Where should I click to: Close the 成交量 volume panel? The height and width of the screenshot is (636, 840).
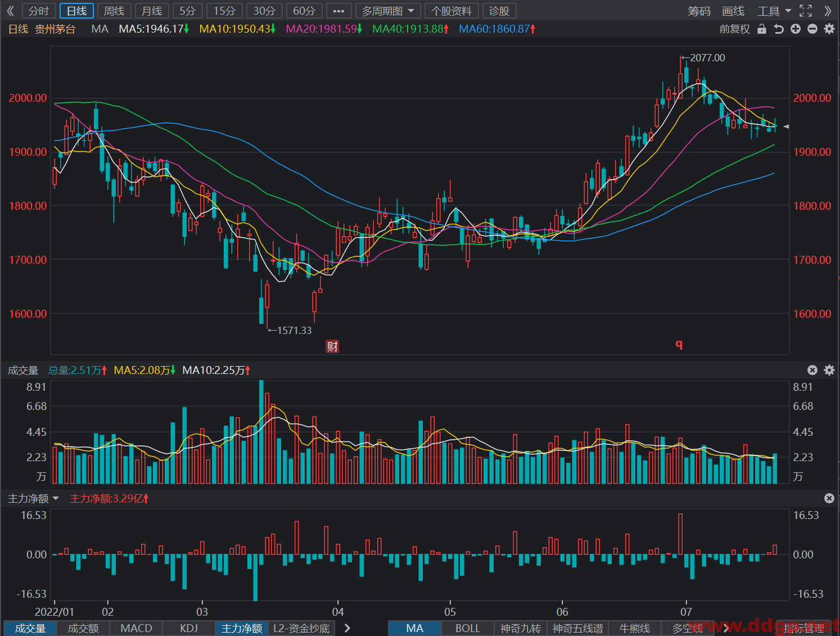[x=812, y=370]
